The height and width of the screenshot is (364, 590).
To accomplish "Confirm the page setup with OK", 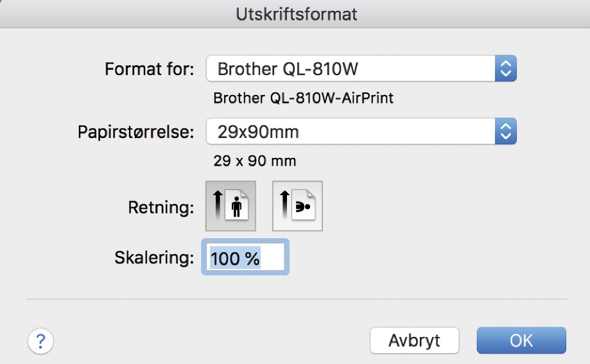I will pyautogui.click(x=521, y=340).
